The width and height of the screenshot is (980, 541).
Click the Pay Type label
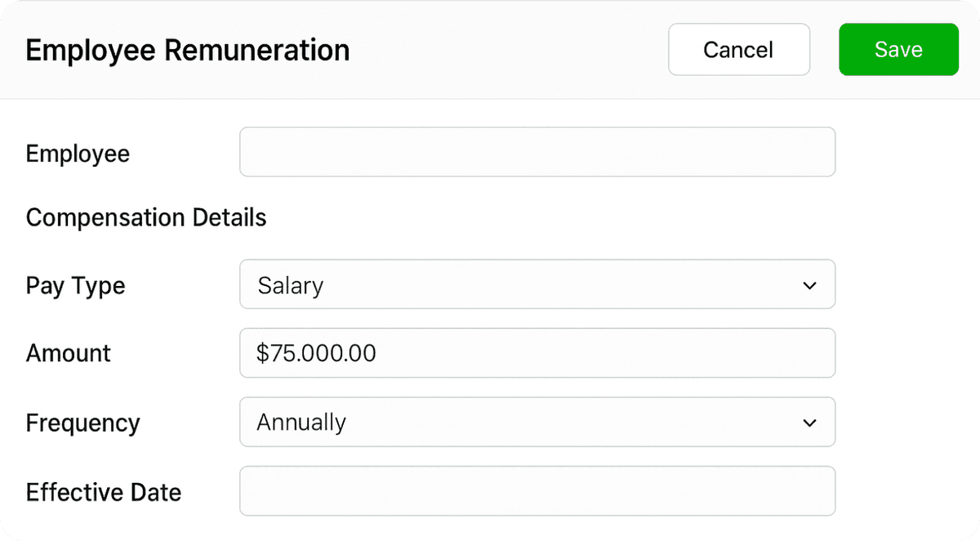pos(75,286)
